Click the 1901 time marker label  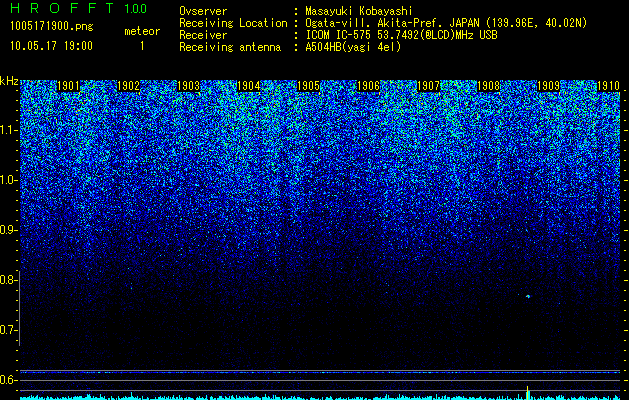tap(68, 86)
